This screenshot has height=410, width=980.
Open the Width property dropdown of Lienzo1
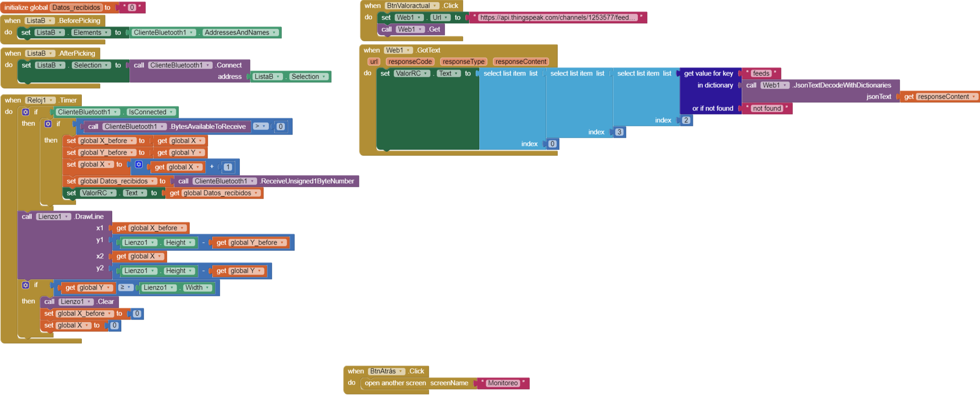click(x=197, y=287)
